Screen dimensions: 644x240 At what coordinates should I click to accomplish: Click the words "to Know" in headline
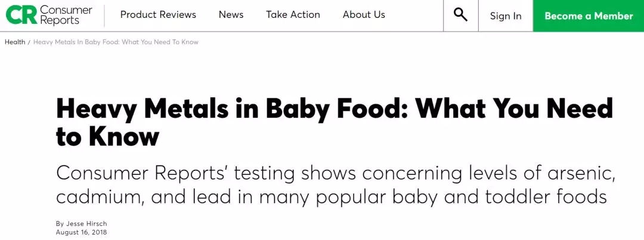coord(107,137)
